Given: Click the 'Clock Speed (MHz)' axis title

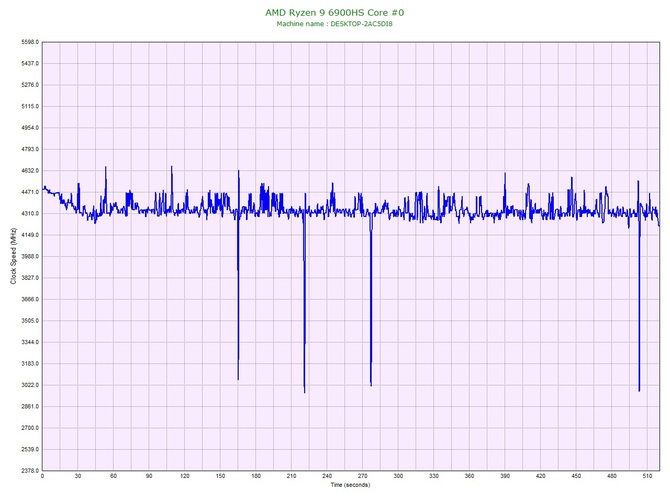Looking at the screenshot, I should click(x=13, y=256).
